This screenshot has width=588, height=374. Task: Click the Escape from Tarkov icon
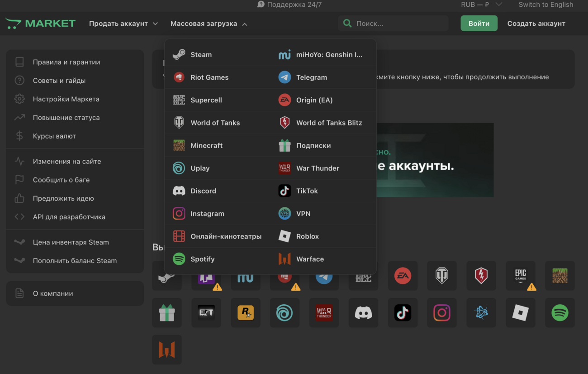(206, 312)
